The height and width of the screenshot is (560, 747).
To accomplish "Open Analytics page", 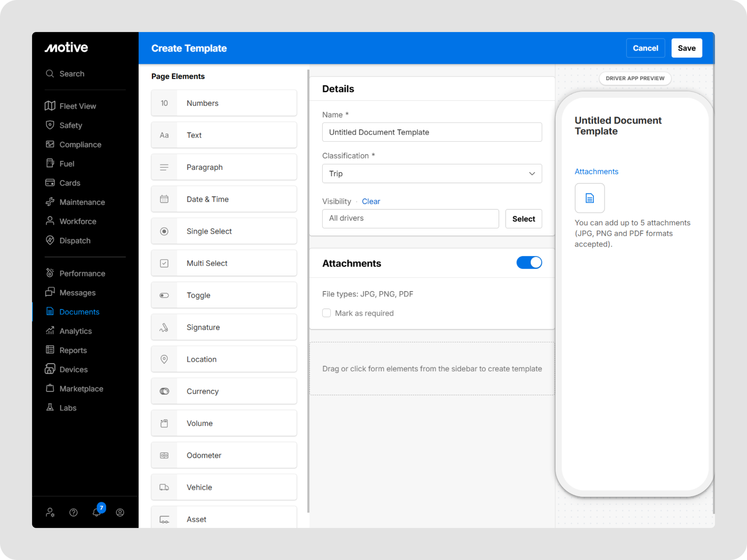I will point(76,331).
